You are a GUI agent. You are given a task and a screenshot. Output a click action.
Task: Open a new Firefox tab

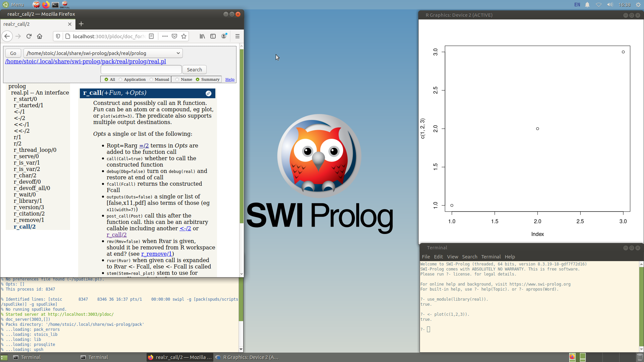[x=81, y=24]
